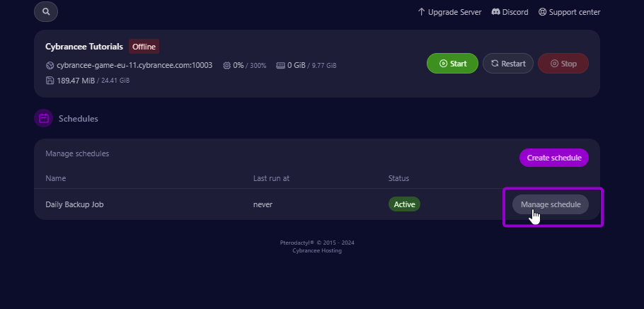The image size is (644, 309).
Task: Click the CPU usage value 0%
Action: point(238,65)
